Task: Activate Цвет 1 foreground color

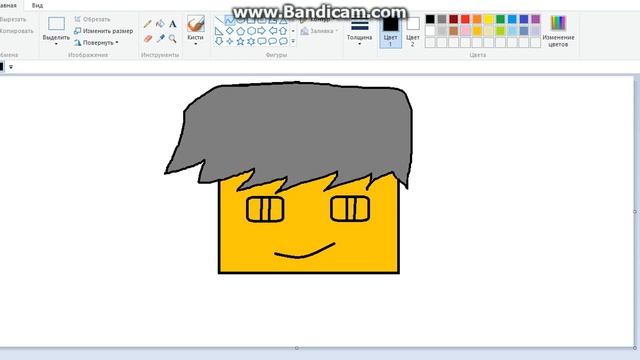Action: 390,32
